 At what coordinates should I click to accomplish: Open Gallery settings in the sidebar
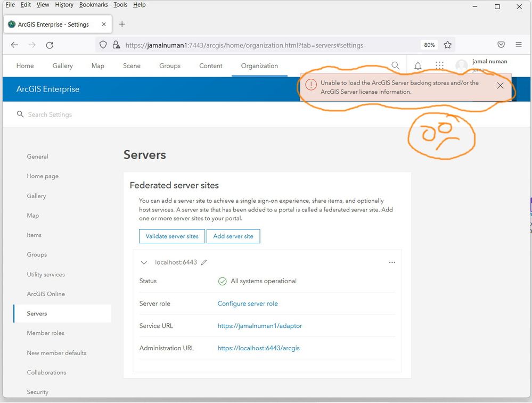click(36, 196)
